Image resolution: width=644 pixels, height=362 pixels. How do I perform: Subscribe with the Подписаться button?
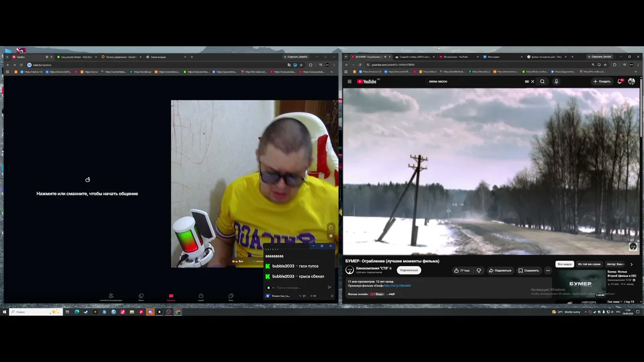click(409, 270)
